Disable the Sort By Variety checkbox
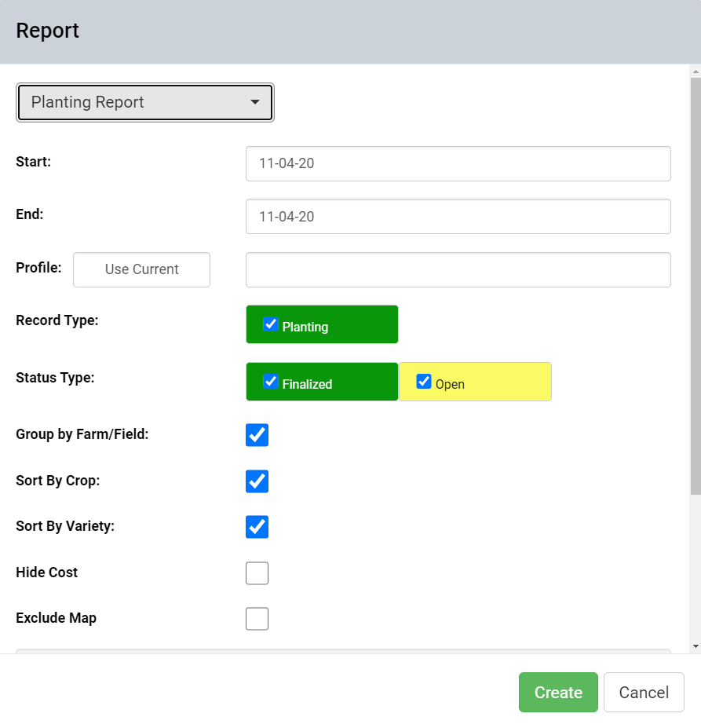 coord(257,527)
